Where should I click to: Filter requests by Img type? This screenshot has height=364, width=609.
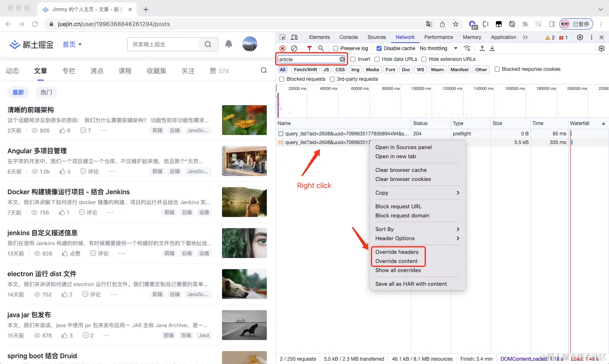(355, 70)
